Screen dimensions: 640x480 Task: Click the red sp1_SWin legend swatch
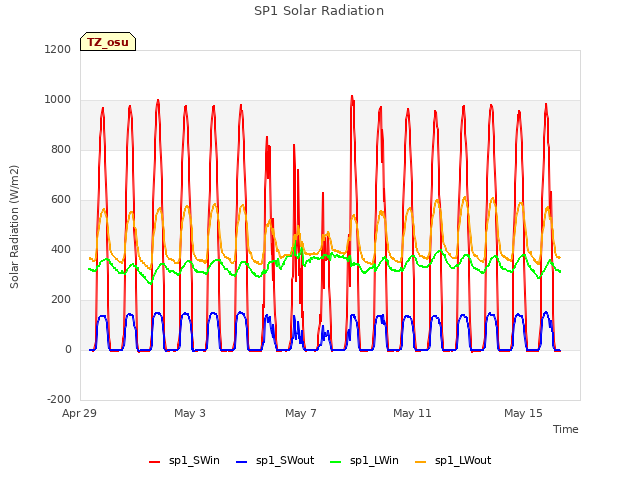pos(155,462)
